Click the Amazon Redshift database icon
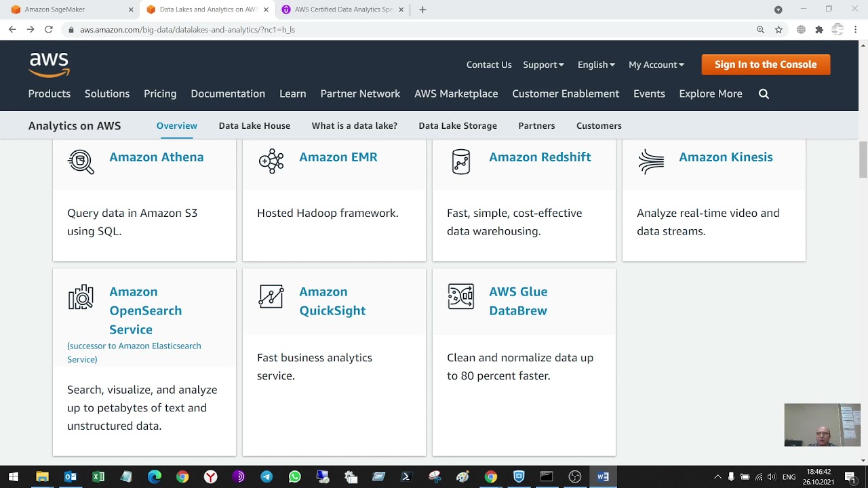868x488 pixels. [x=461, y=161]
